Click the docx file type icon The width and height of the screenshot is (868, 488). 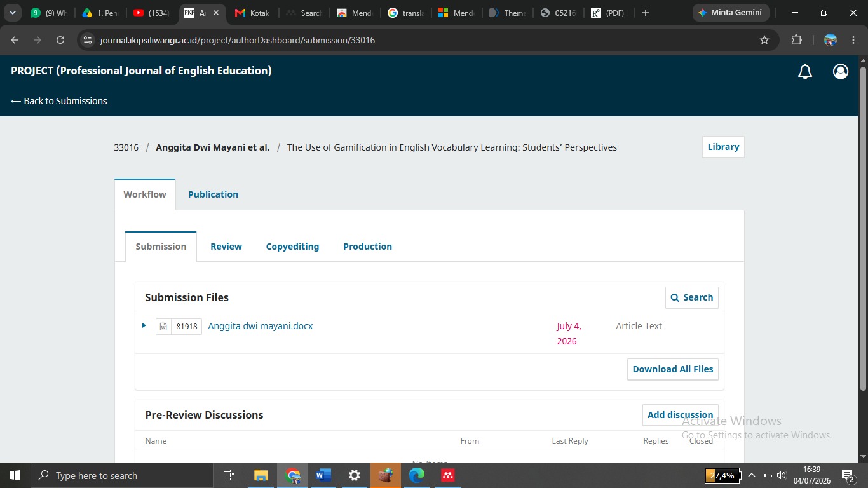(163, 327)
